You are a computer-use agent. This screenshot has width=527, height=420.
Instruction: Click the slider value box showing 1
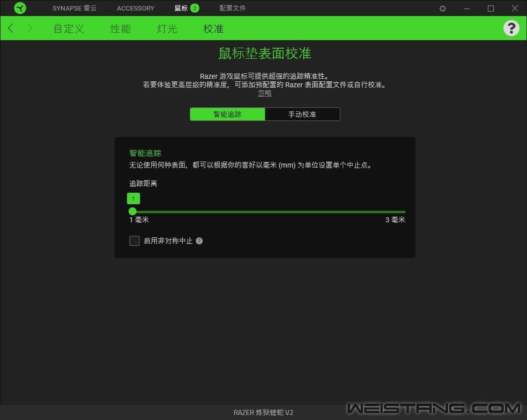coord(134,199)
